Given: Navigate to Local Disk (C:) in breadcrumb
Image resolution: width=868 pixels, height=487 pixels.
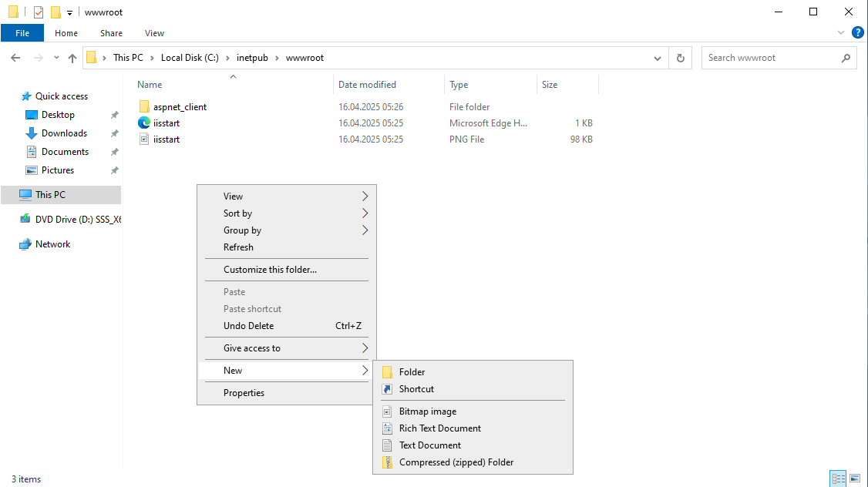Looking at the screenshot, I should point(190,58).
